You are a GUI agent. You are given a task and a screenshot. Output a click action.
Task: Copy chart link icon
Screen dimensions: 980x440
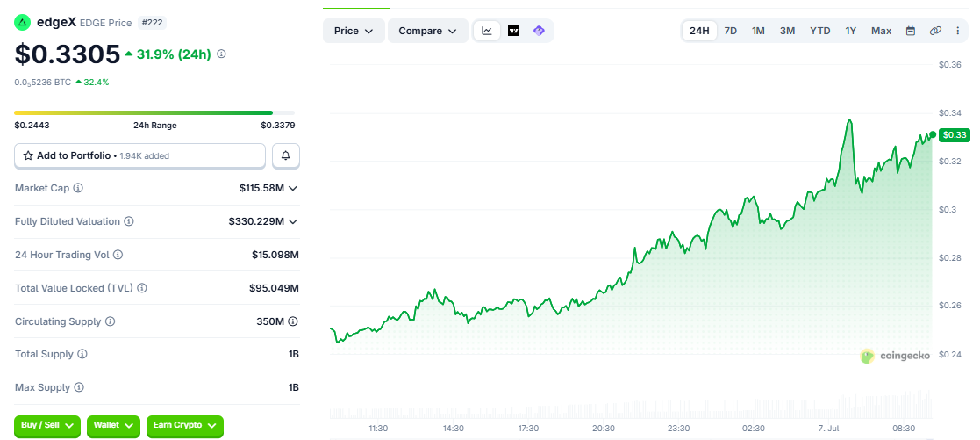(x=935, y=31)
